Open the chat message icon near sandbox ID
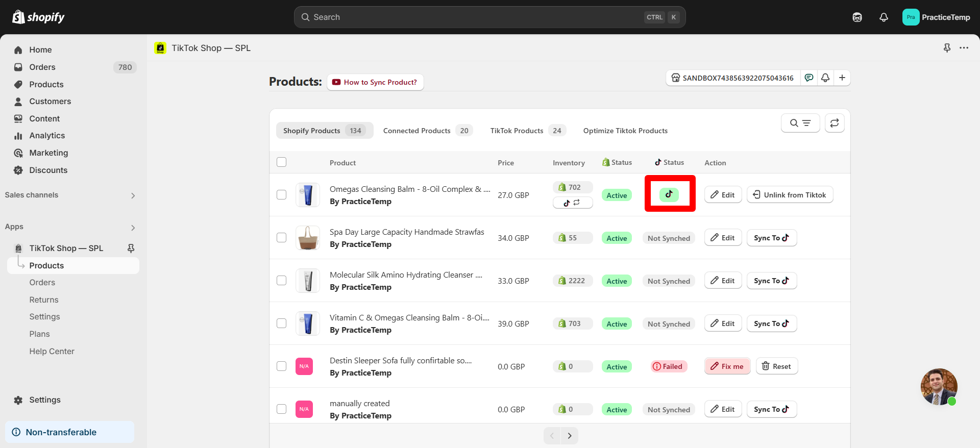 (809, 78)
